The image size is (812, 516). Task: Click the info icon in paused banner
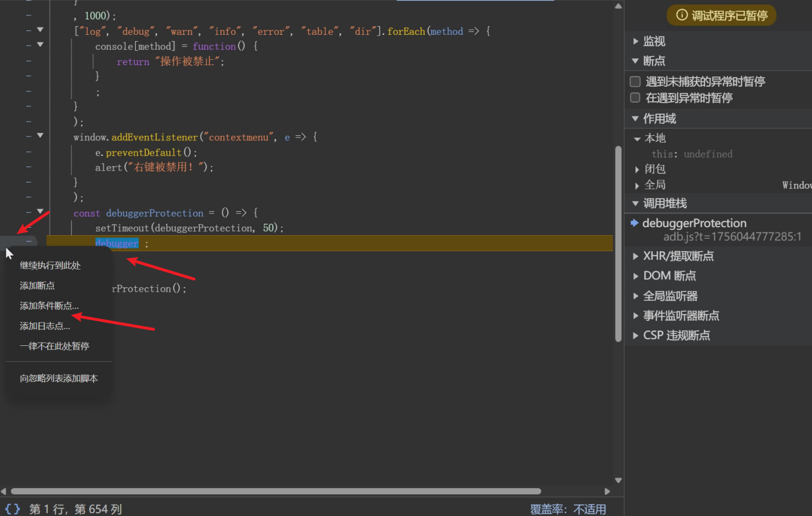(x=681, y=15)
